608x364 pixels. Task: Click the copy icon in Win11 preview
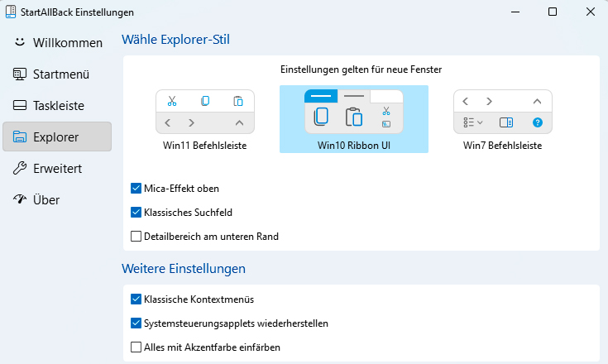pos(205,101)
